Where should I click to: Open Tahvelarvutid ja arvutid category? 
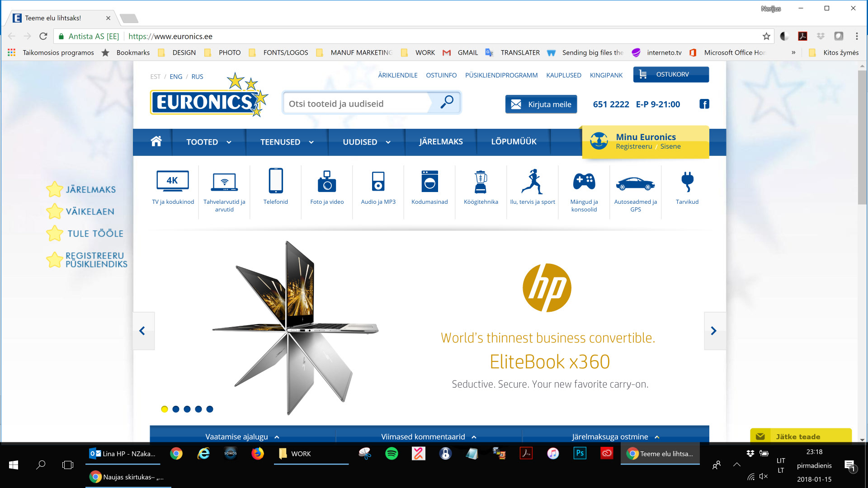[224, 192]
